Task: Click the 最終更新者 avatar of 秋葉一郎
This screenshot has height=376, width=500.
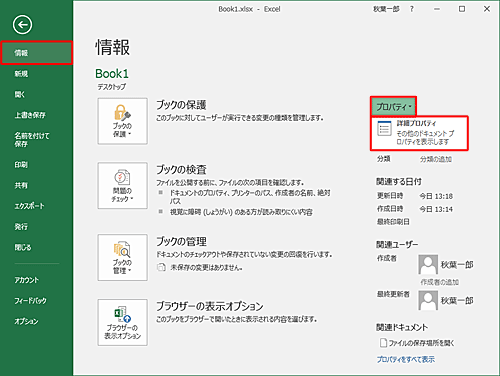Action: pos(428,300)
